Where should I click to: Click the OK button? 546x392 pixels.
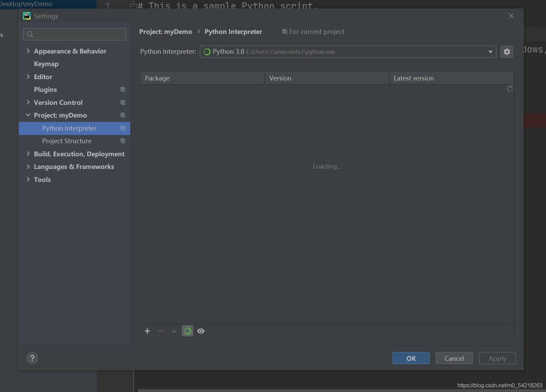(411, 358)
